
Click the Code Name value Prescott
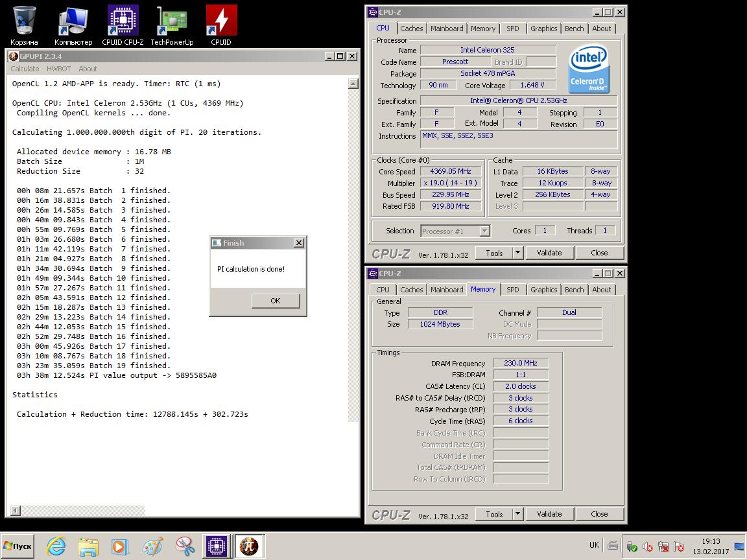[455, 62]
